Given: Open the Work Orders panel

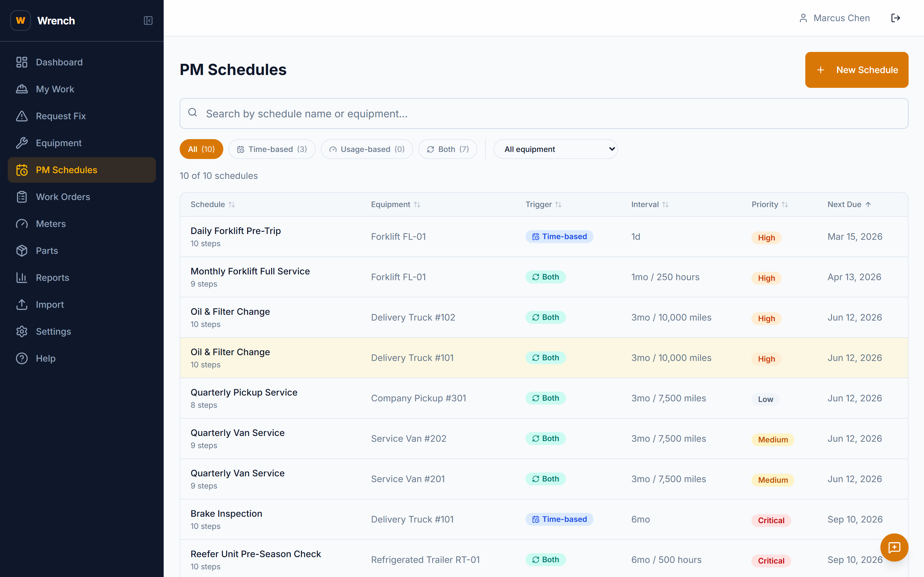Looking at the screenshot, I should point(63,197).
